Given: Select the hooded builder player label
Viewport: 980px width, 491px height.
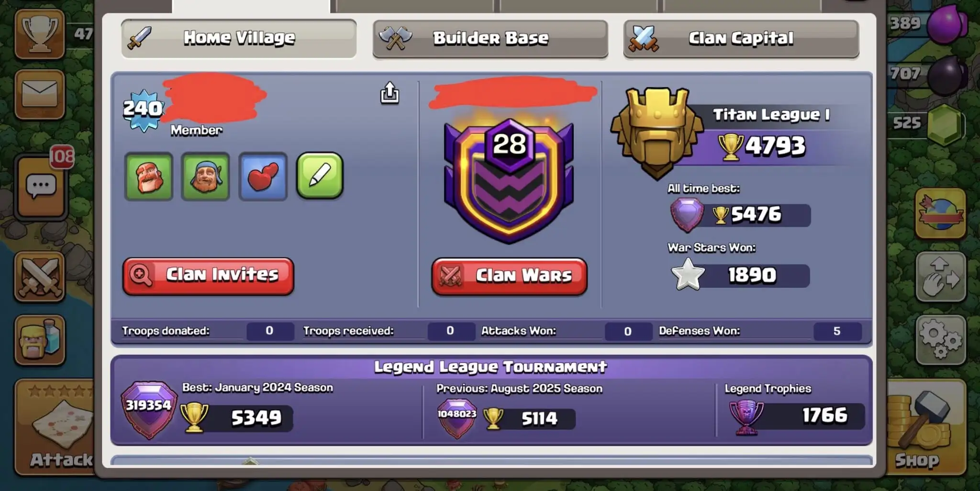Looking at the screenshot, I should tap(206, 177).
